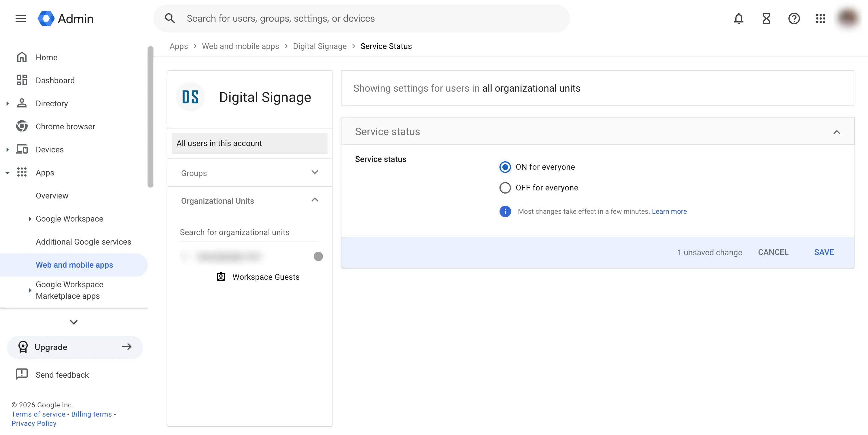Click the Home house icon

click(x=22, y=57)
